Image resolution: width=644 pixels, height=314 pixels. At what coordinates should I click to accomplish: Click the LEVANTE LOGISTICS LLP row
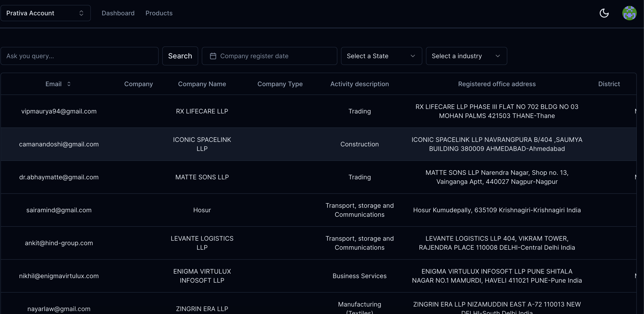pyautogui.click(x=202, y=243)
